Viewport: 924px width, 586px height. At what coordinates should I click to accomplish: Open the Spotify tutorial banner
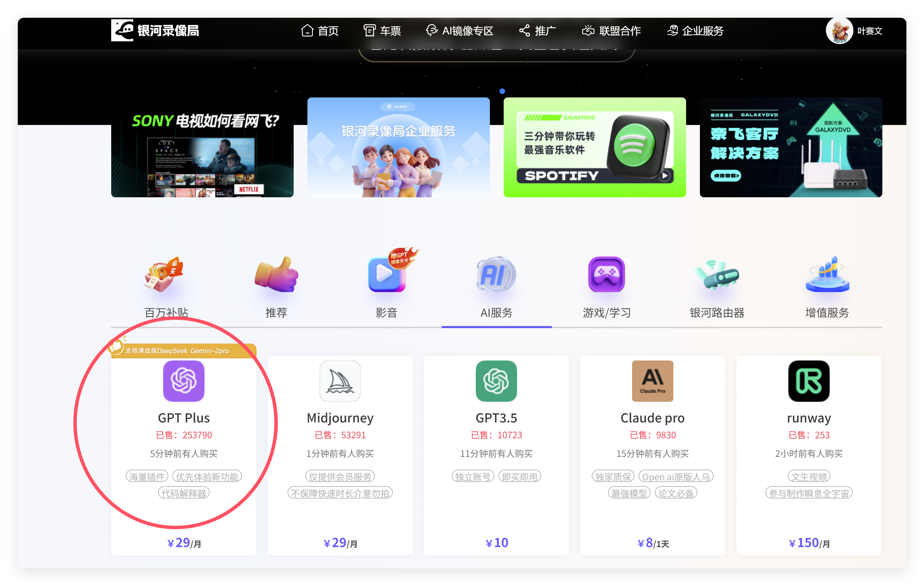click(595, 147)
